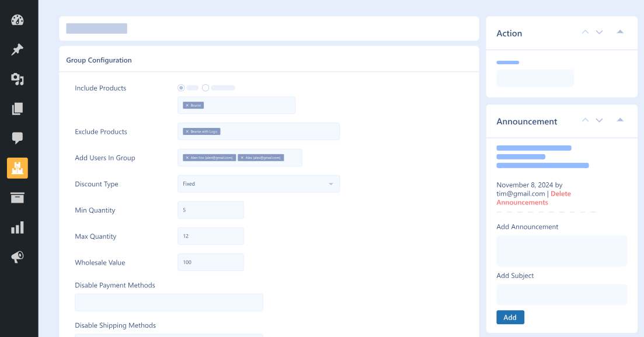Collapse the Announcement panel
644x337 pixels.
(620, 120)
